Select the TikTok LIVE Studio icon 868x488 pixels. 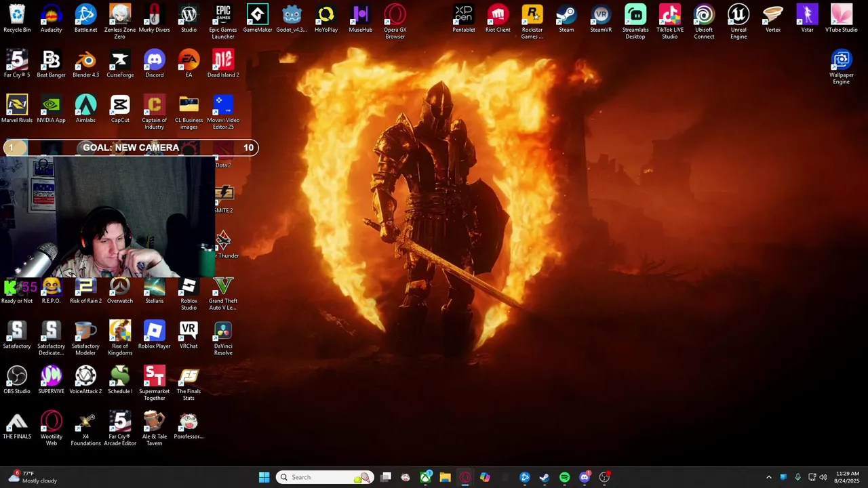click(669, 22)
